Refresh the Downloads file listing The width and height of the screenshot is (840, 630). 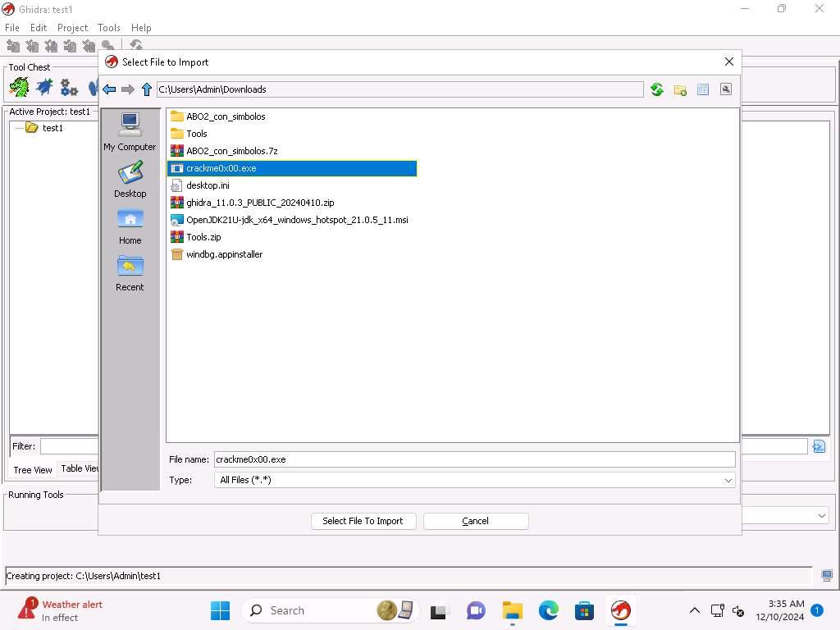[x=657, y=89]
